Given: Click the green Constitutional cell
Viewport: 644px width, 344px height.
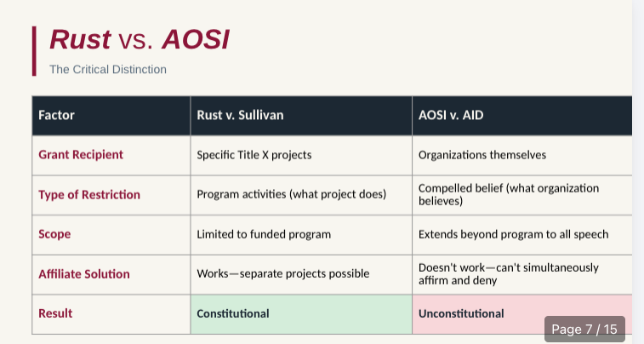Looking at the screenshot, I should [301, 314].
